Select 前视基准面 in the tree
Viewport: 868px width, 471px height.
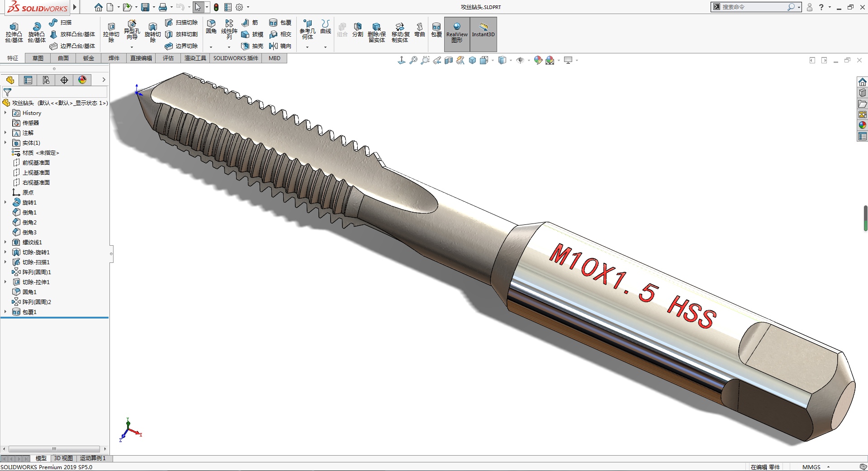(31, 162)
